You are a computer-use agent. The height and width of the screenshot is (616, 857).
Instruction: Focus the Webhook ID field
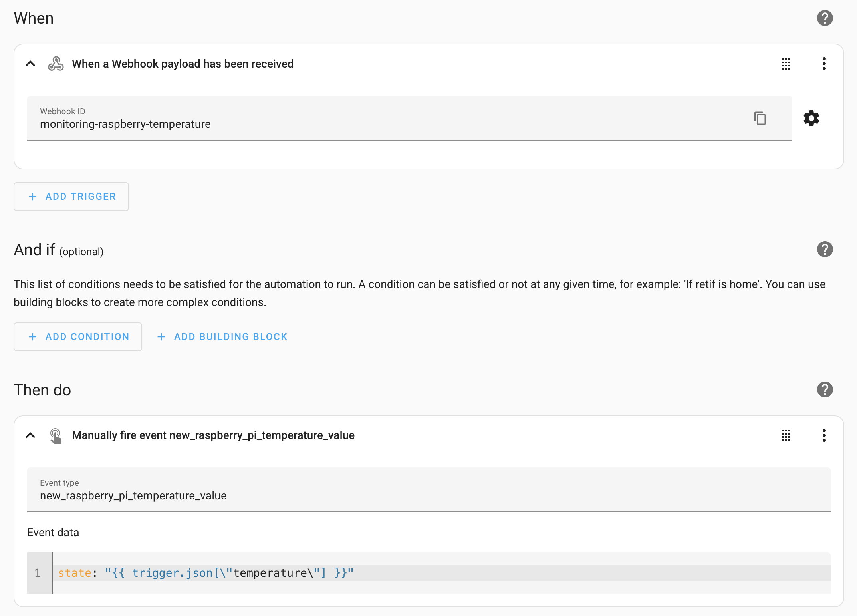[x=410, y=118]
